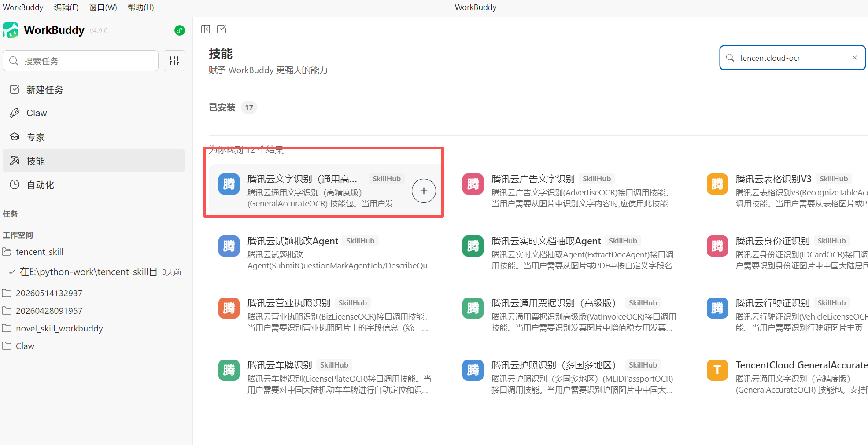Click the new task checkbox icon in toolbar
The image size is (868, 445).
click(x=222, y=29)
